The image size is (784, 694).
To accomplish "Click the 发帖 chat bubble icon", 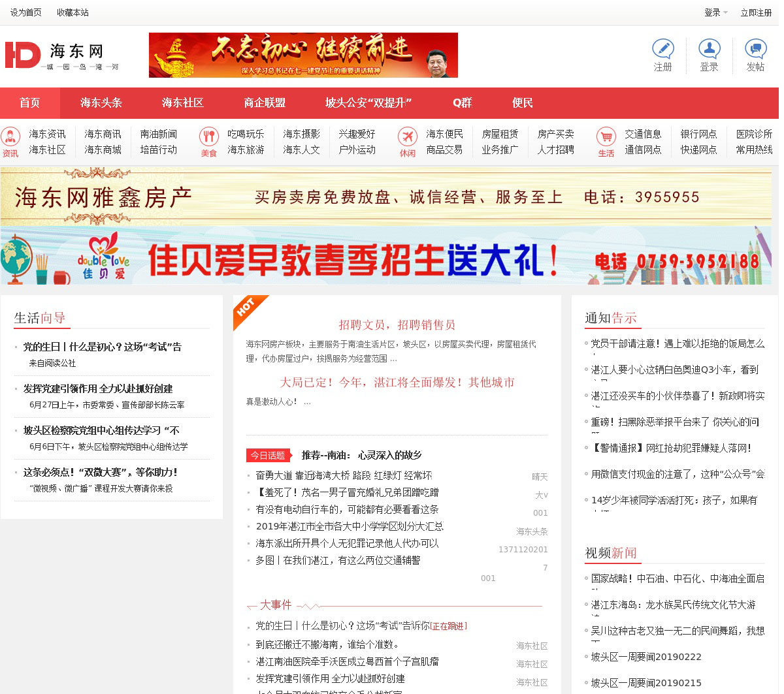I will tap(755, 49).
